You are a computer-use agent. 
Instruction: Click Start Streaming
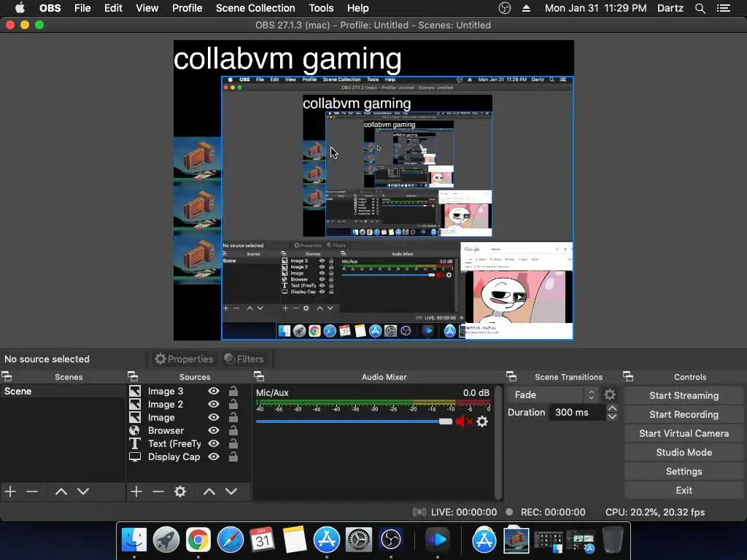coord(684,395)
